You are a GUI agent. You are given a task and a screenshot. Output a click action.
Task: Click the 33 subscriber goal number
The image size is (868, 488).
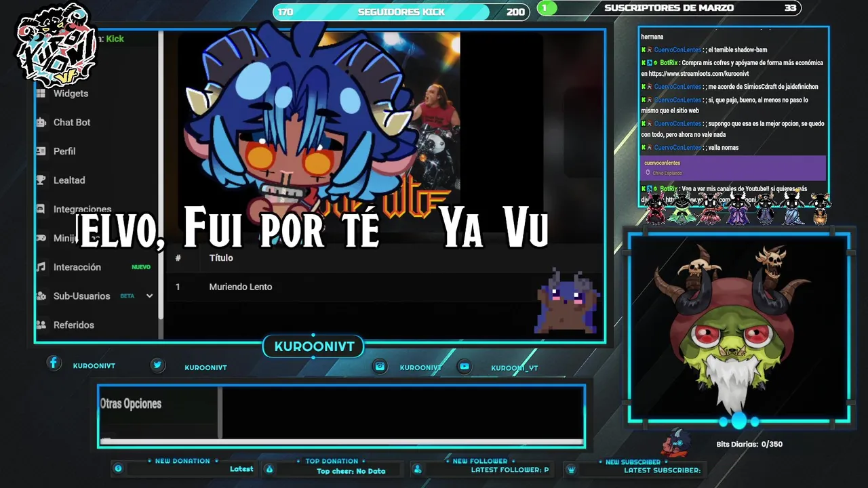click(x=790, y=8)
